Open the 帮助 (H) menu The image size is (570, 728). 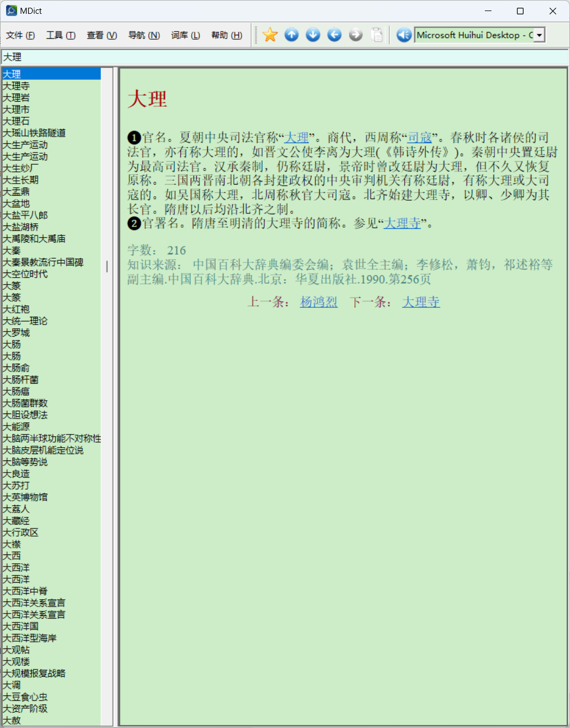click(x=227, y=35)
